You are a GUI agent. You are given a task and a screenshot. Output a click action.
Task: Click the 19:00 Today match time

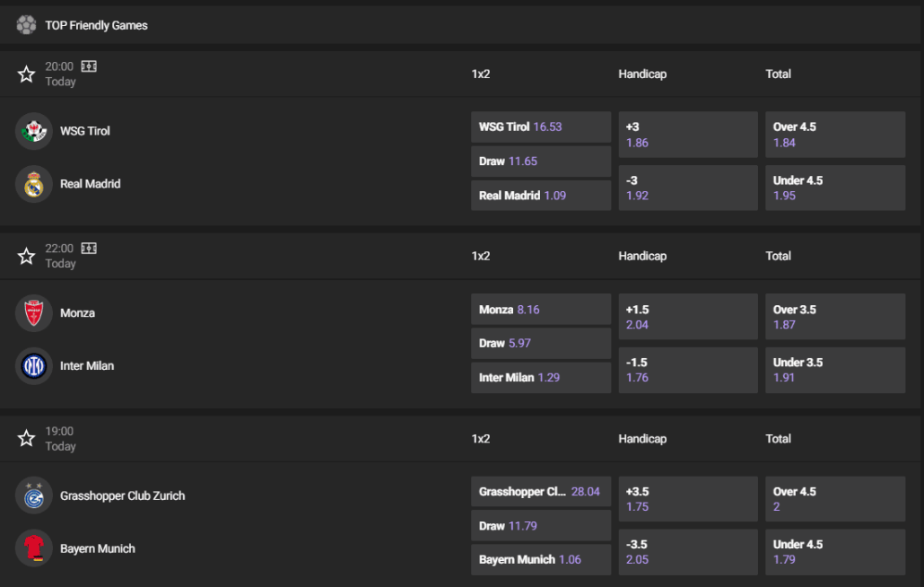(60, 439)
